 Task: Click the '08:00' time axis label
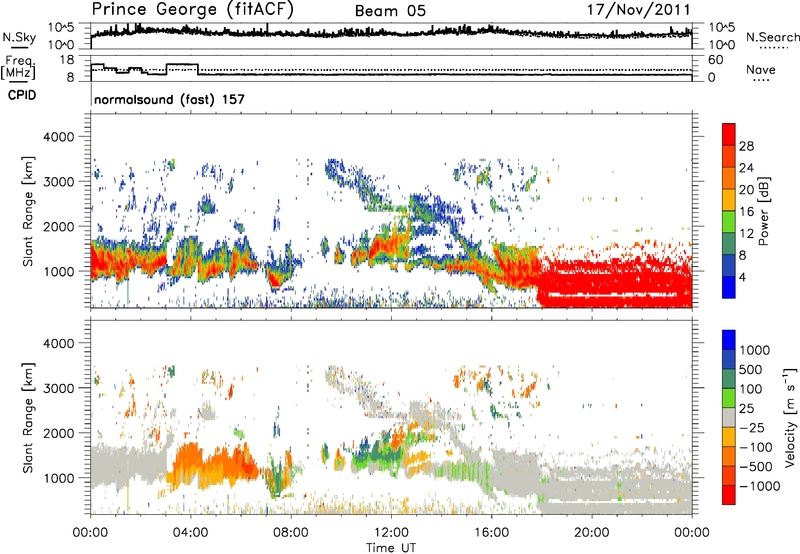(291, 533)
